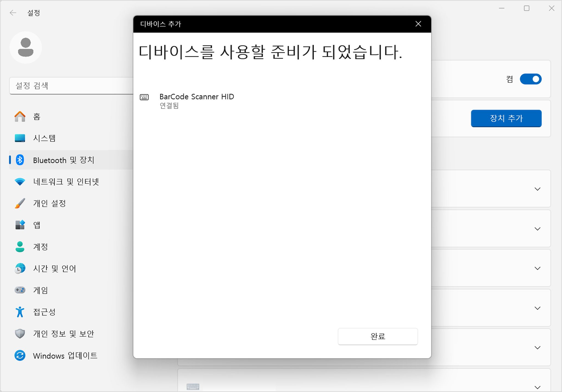Click the keyboard icon beside BarCode Scanner HID
The image size is (562, 392).
[x=144, y=97]
